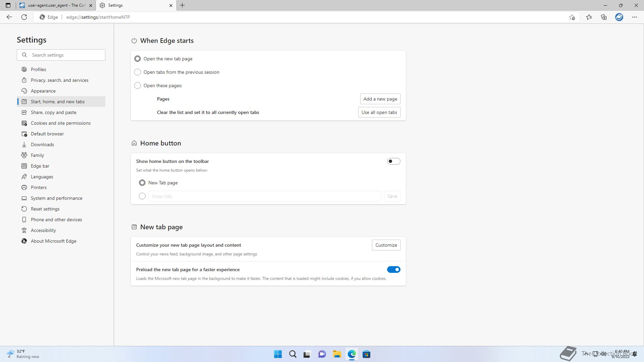Click the address bar URL
644x362 pixels.
click(x=98, y=17)
